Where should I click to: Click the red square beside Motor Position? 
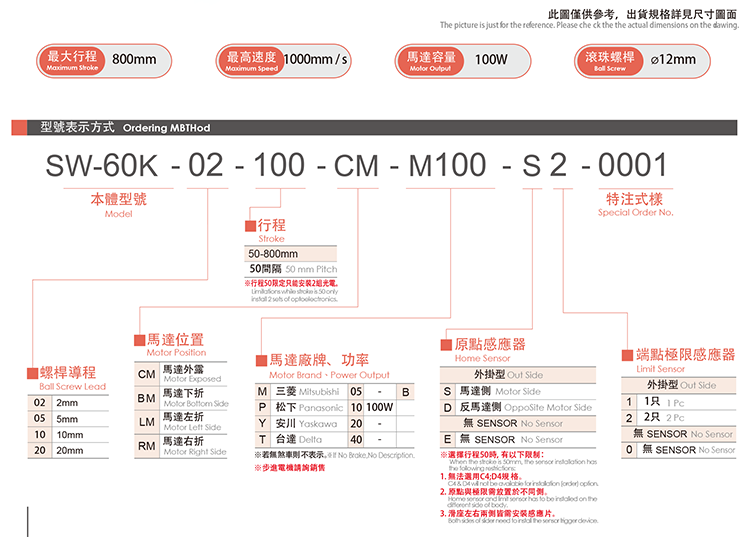(139, 340)
